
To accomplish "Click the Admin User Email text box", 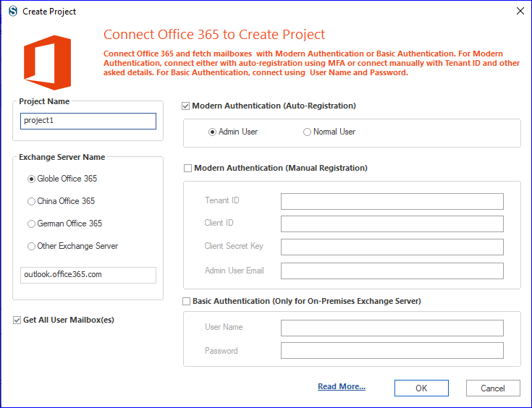I will (392, 271).
